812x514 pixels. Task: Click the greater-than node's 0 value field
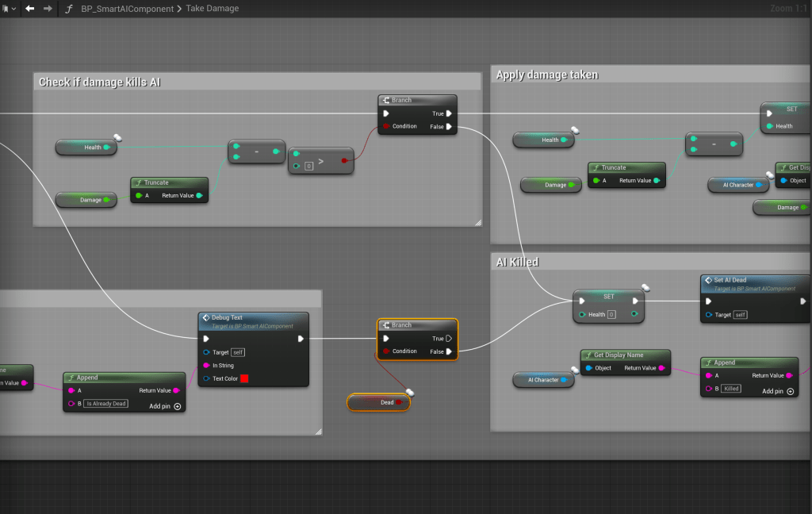[x=308, y=167]
